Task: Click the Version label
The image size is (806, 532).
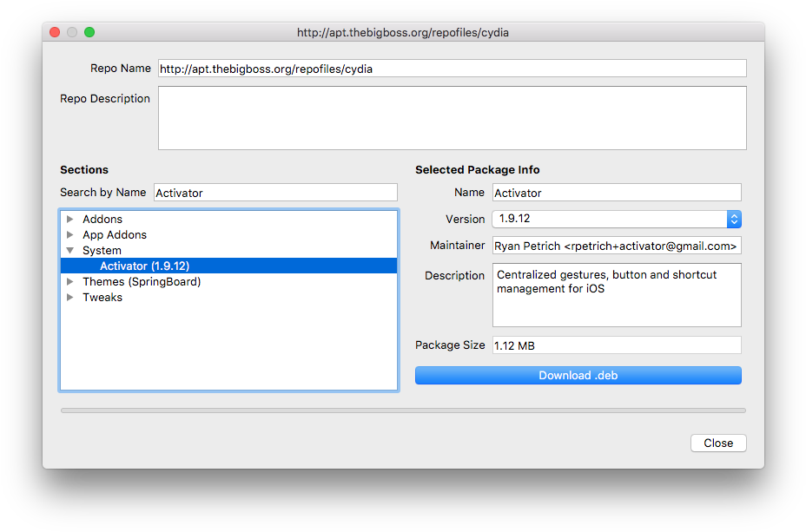Action: (466, 220)
